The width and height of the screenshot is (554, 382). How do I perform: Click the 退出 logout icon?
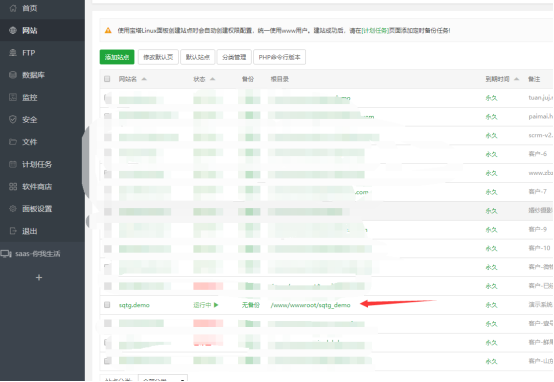[13, 231]
